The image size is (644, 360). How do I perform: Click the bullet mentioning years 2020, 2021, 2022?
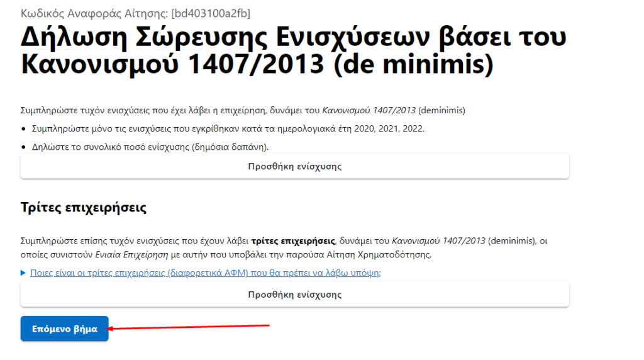[228, 129]
